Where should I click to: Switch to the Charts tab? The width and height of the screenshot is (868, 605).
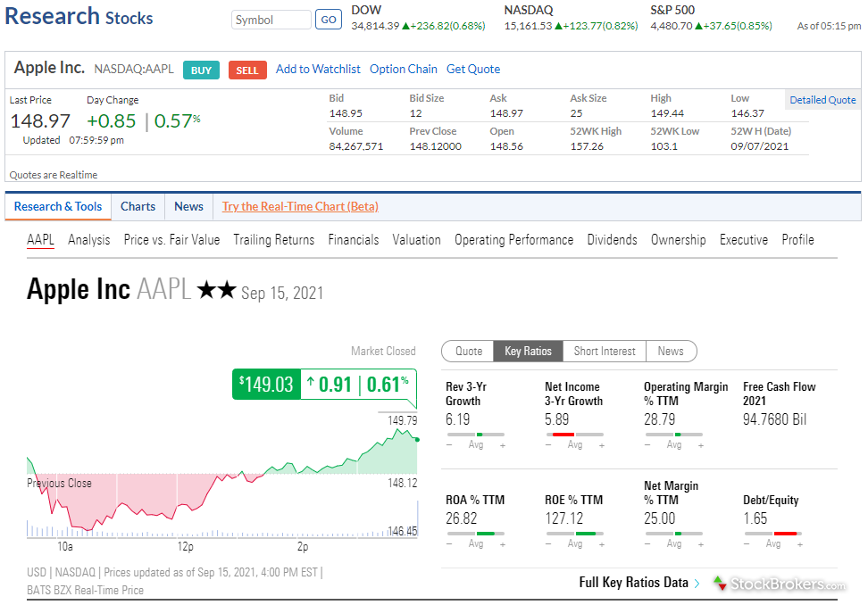(x=138, y=206)
